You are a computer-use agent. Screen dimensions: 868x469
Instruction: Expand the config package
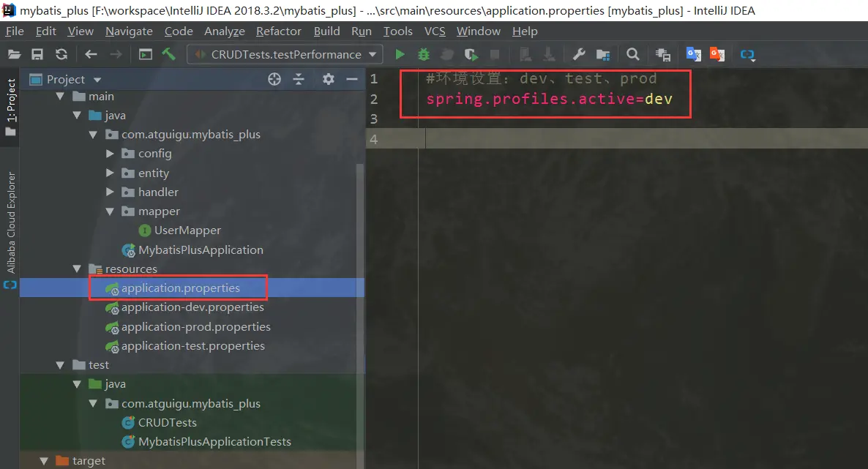point(110,154)
